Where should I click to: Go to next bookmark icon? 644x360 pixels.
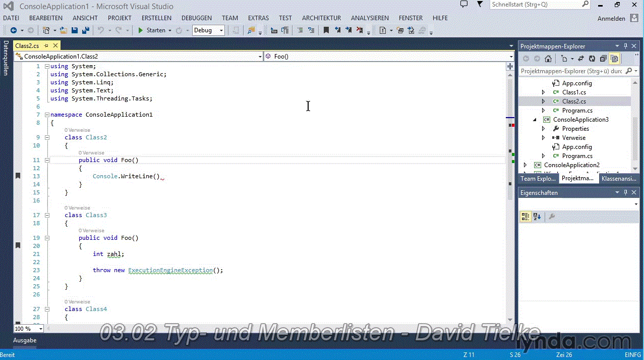click(348, 30)
